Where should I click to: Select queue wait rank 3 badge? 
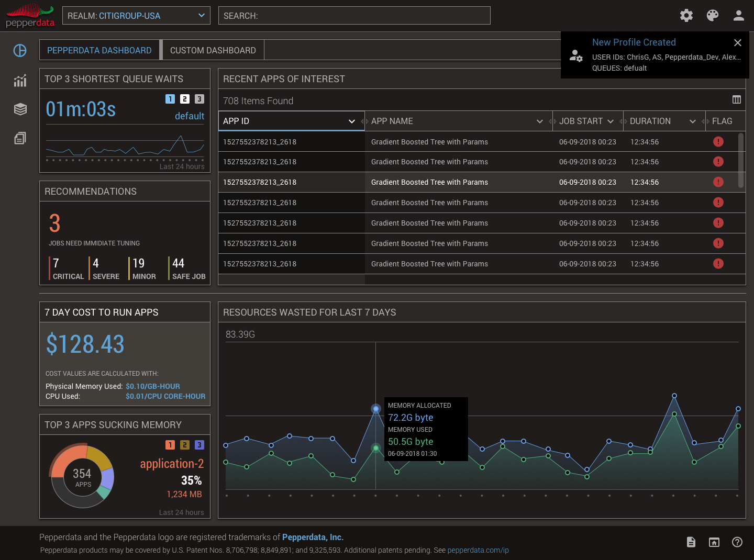[199, 99]
